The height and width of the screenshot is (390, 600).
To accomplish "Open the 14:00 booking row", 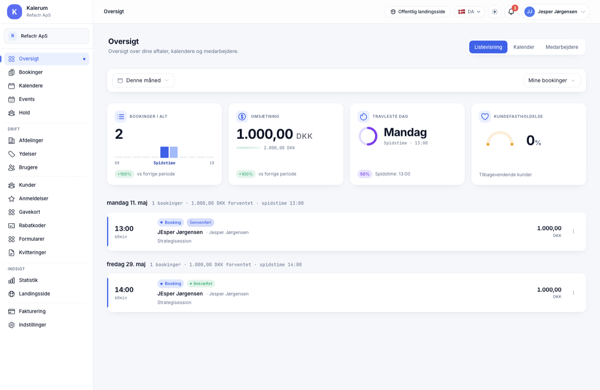I will [346, 293].
